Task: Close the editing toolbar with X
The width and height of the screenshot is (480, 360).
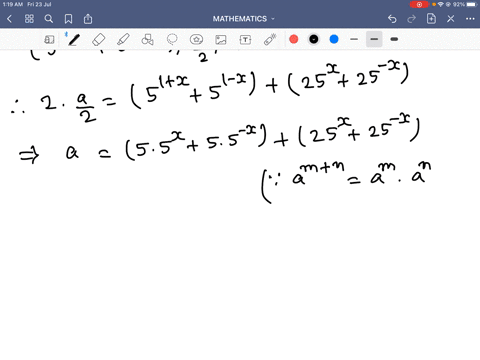Action: click(451, 19)
